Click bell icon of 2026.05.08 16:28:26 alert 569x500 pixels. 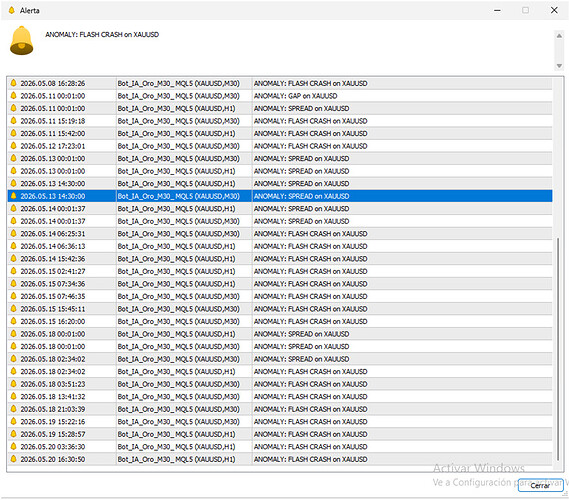[x=13, y=83]
